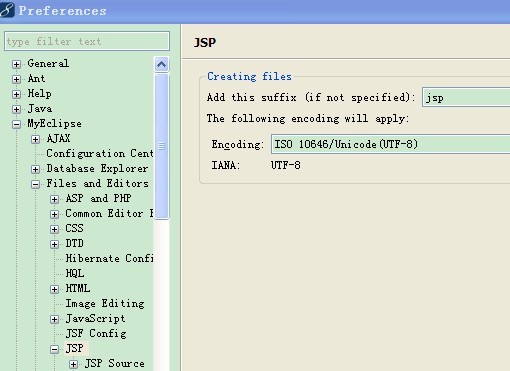Expand the General tree node
This screenshot has width=510, height=371.
pyautogui.click(x=16, y=64)
